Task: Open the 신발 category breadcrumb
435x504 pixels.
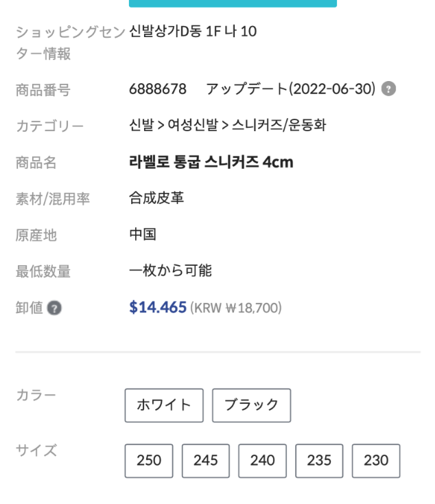Action: point(141,126)
